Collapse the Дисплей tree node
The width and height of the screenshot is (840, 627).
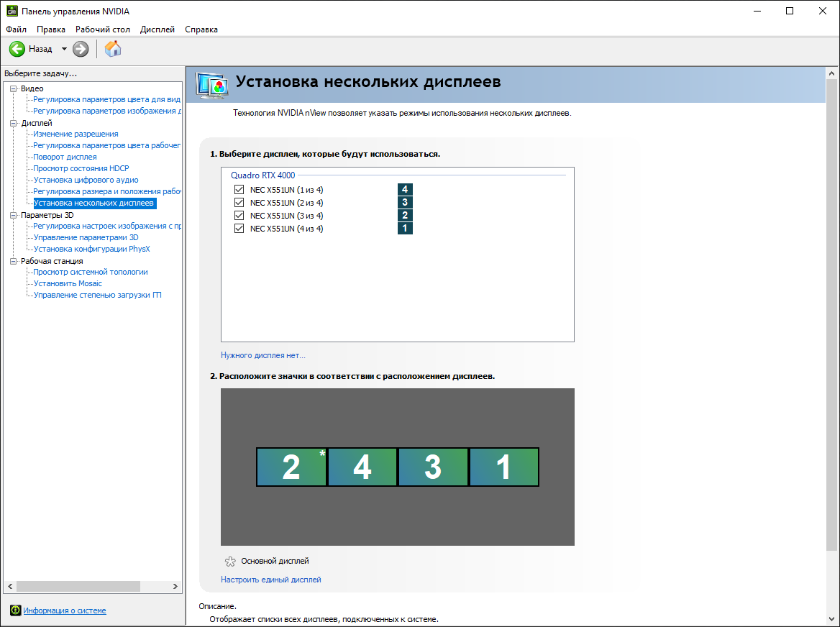coord(14,123)
